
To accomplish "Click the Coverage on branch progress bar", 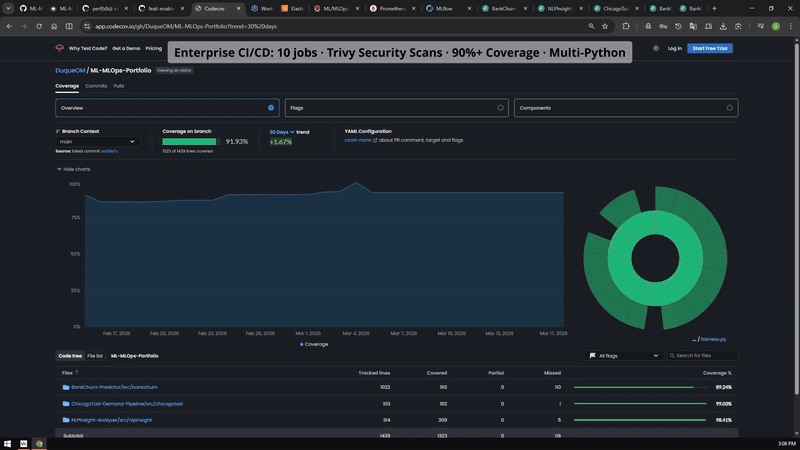I will [x=191, y=141].
